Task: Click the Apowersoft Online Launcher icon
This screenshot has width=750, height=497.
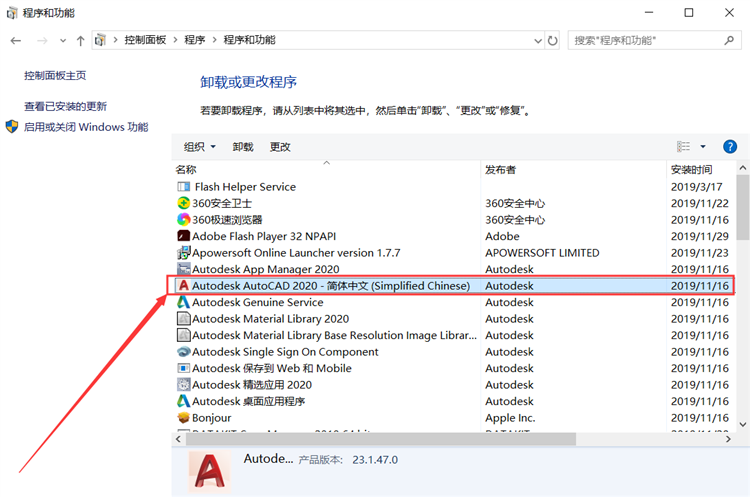Action: pos(184,253)
